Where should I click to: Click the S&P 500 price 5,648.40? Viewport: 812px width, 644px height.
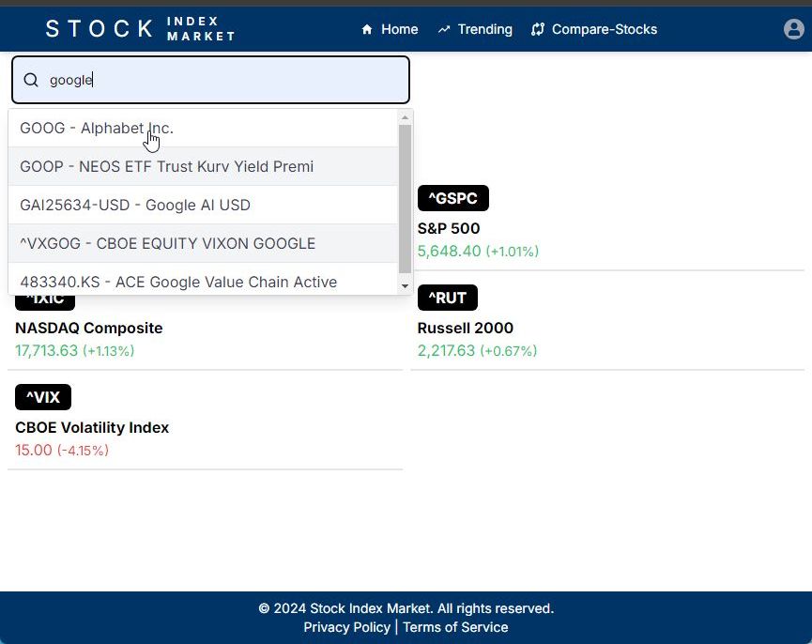(x=449, y=251)
